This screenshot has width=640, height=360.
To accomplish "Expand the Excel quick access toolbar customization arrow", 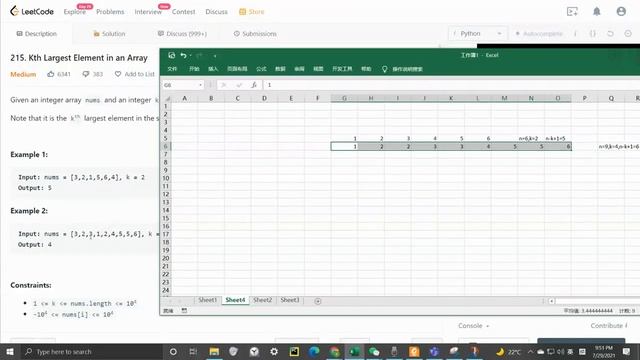I will [x=215, y=56].
